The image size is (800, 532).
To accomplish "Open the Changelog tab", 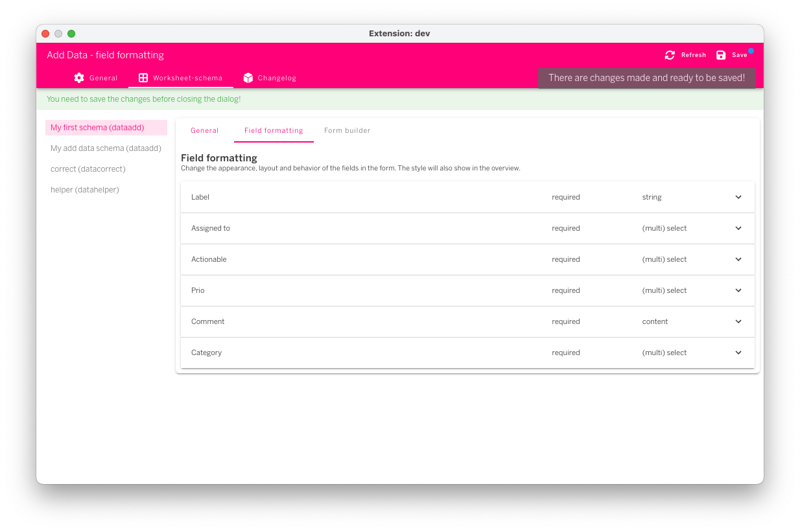I will pyautogui.click(x=270, y=78).
